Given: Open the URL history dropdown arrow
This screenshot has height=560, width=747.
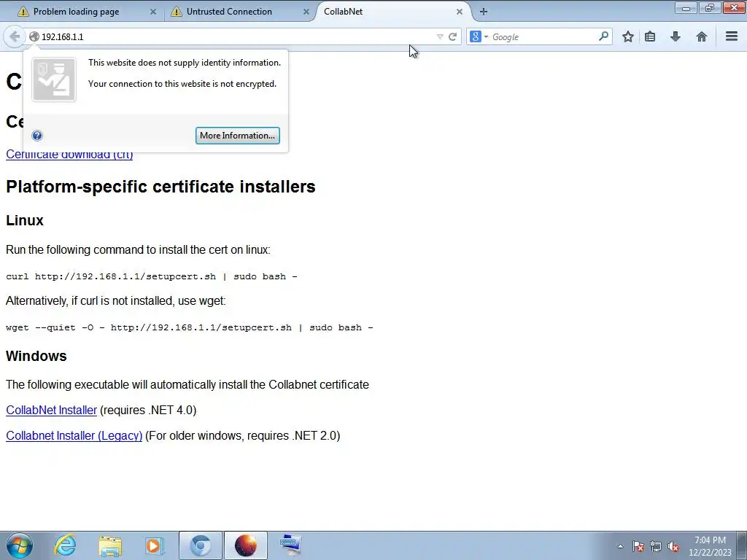Looking at the screenshot, I should [439, 36].
